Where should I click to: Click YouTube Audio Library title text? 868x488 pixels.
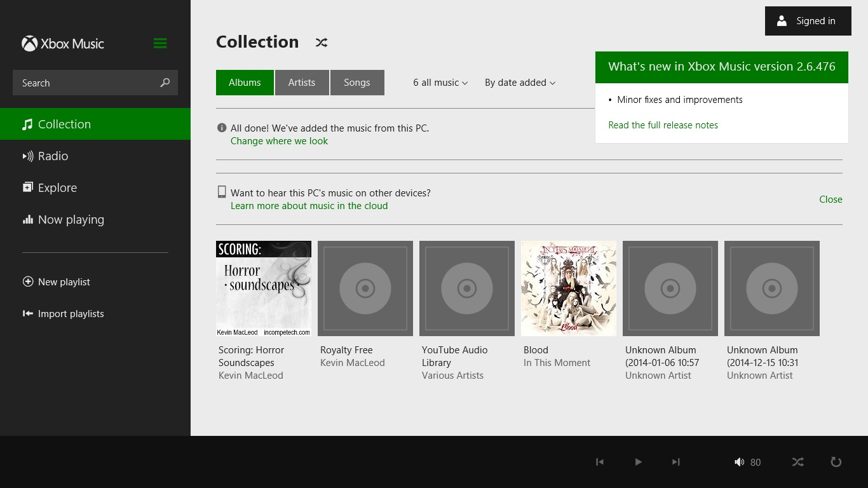pyautogui.click(x=454, y=356)
